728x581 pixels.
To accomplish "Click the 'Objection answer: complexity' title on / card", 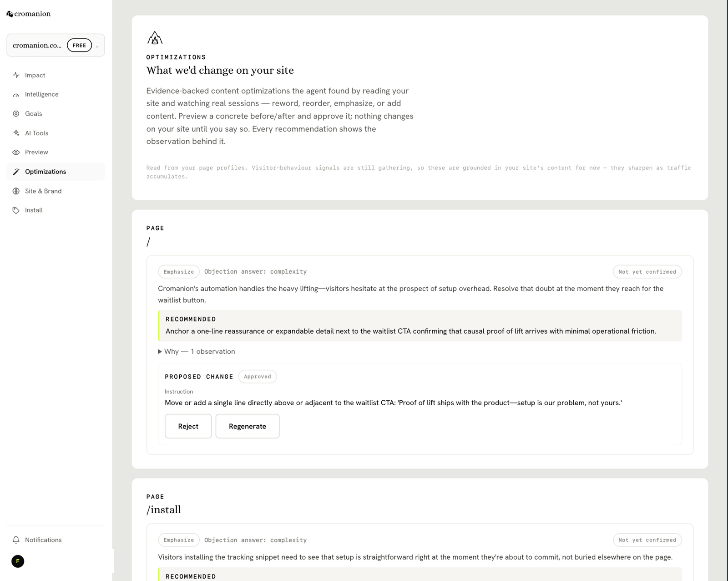I will tap(255, 271).
